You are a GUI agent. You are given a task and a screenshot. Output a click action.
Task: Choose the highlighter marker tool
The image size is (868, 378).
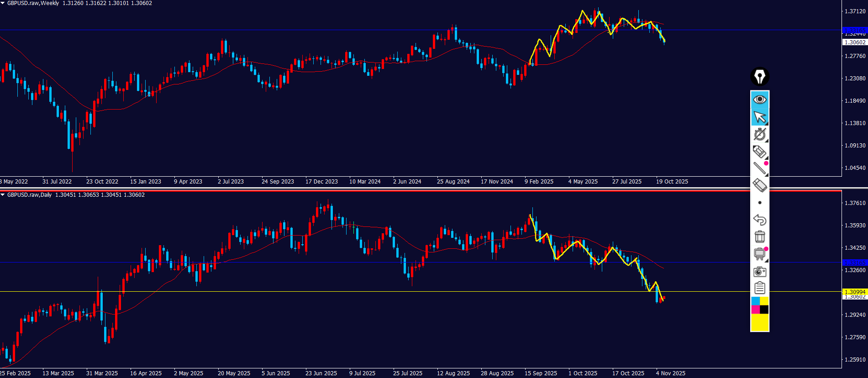point(759,152)
